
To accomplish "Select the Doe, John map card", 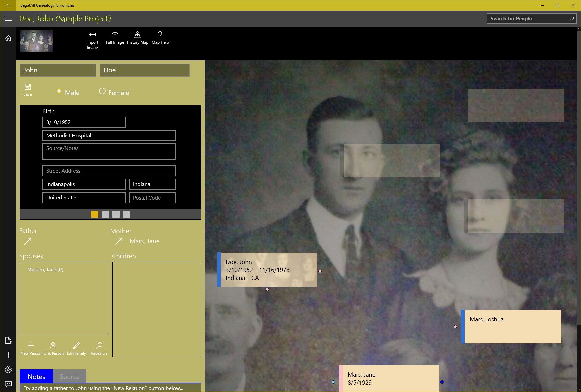I will (267, 270).
